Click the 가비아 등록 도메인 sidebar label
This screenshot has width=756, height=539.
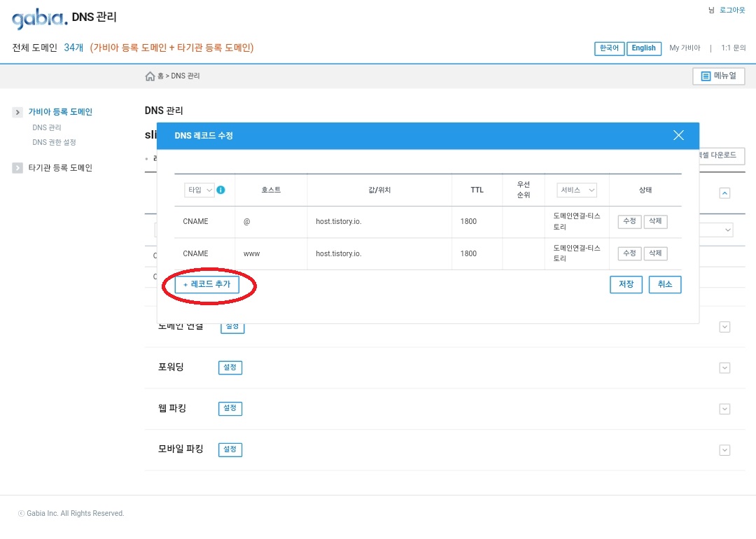click(60, 112)
